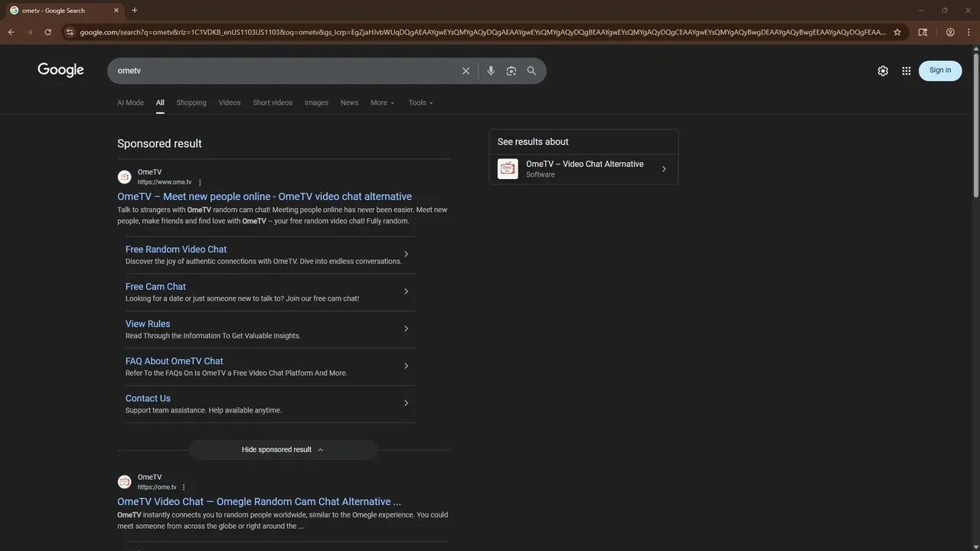Click OmeTV favicon in sponsored result

point(124,177)
